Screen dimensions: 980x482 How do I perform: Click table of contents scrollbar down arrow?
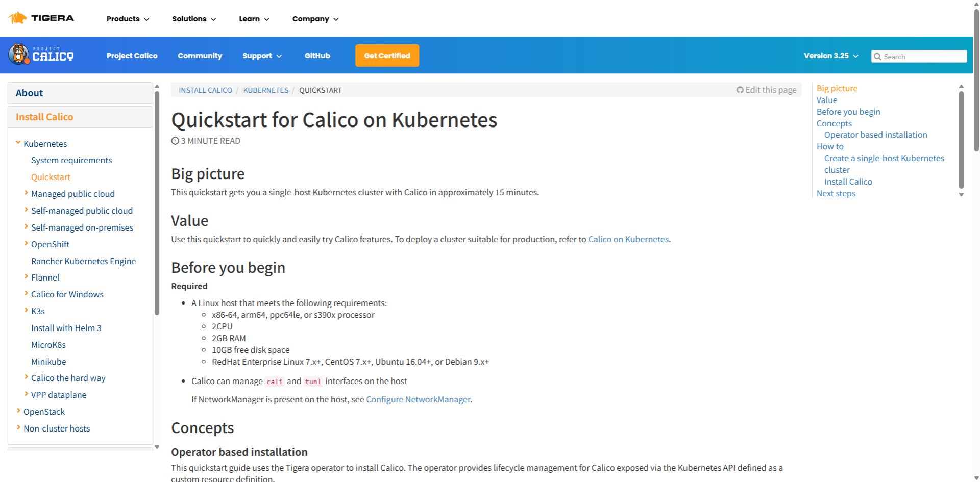961,194
